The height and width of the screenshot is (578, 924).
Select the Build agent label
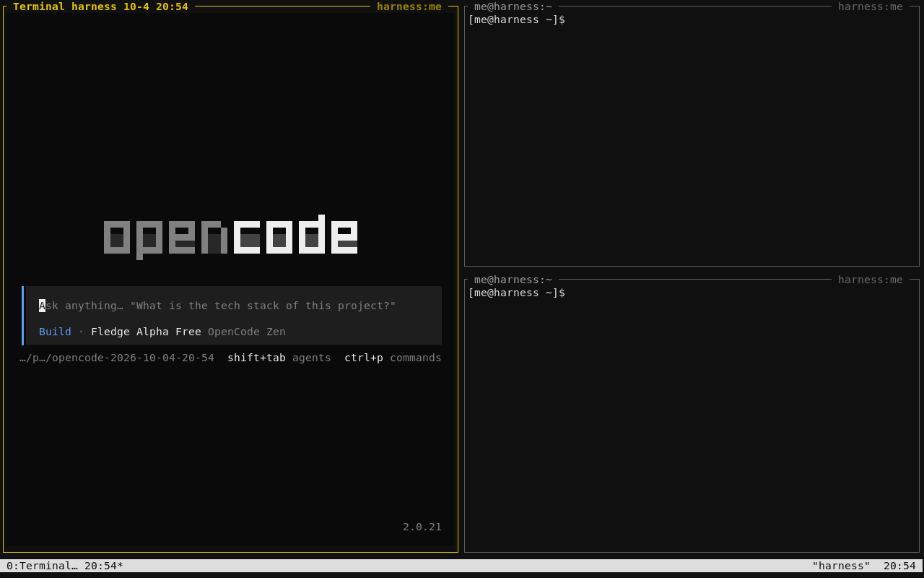pyautogui.click(x=55, y=332)
